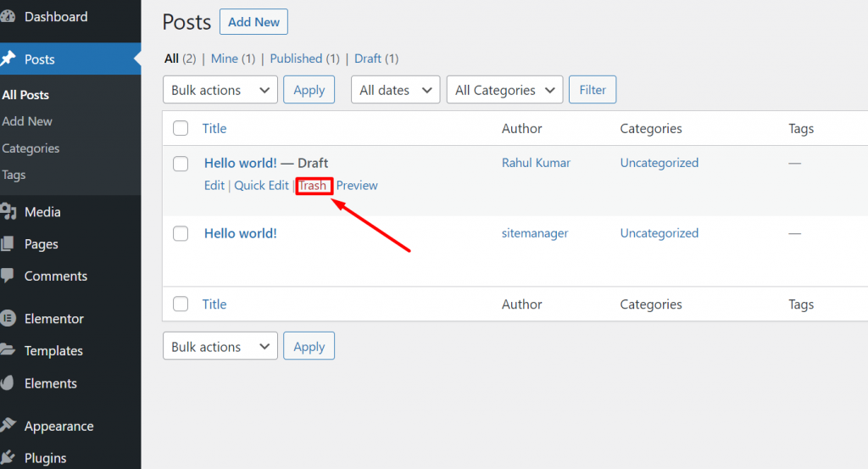Click Quick Edit under the draft post
This screenshot has height=469, width=868.
coord(261,186)
